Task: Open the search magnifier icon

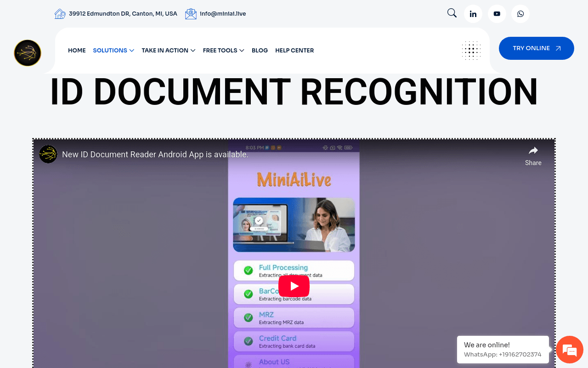Action: pos(452,13)
